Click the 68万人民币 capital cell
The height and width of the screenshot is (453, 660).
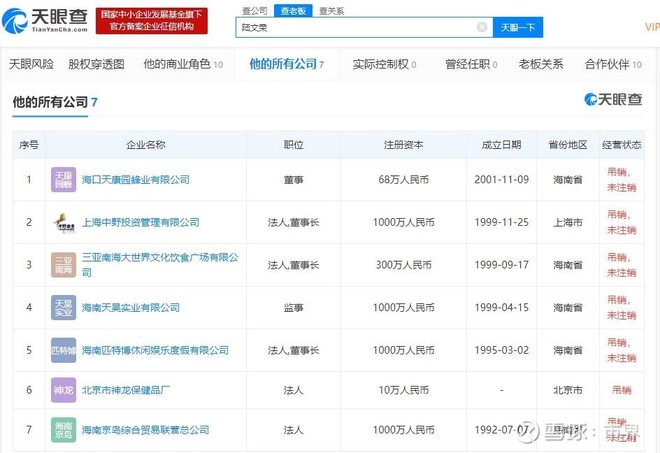403,180
